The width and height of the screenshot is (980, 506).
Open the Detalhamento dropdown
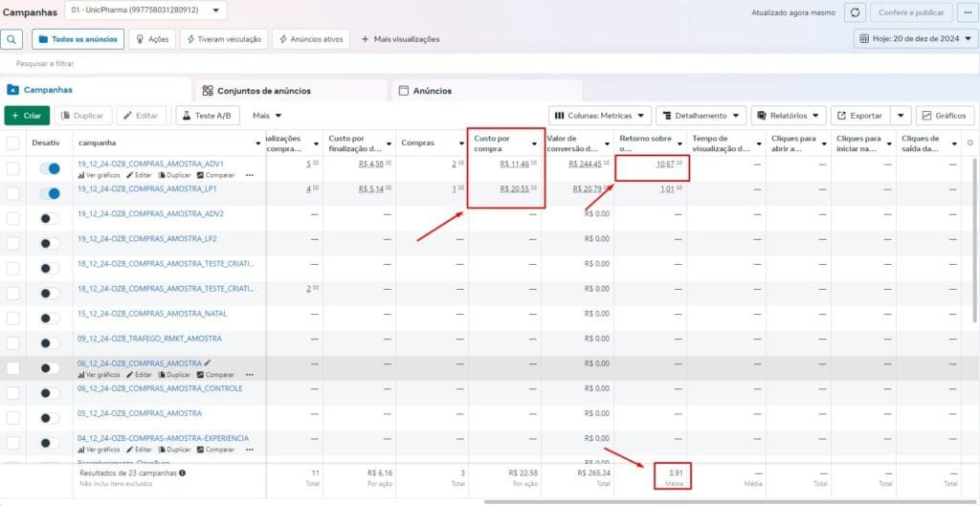click(x=700, y=115)
